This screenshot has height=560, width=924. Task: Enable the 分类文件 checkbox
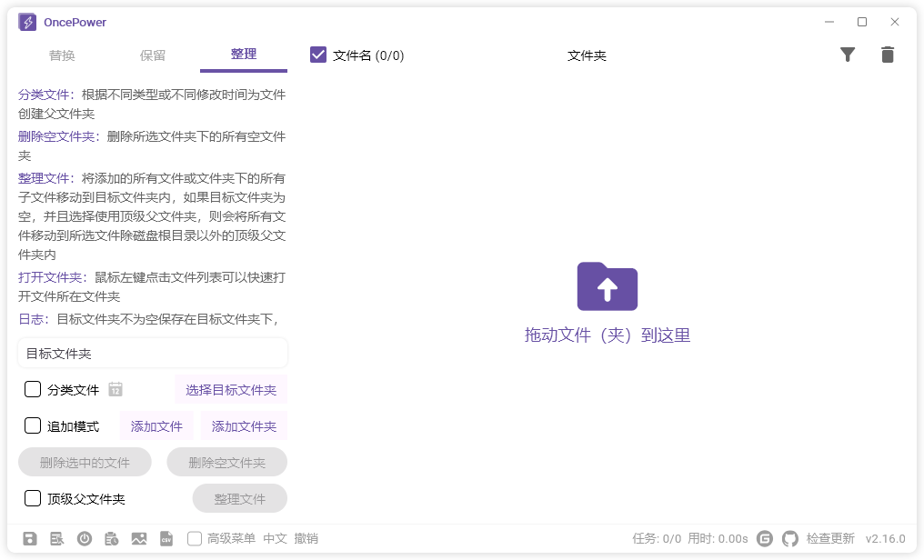(33, 389)
